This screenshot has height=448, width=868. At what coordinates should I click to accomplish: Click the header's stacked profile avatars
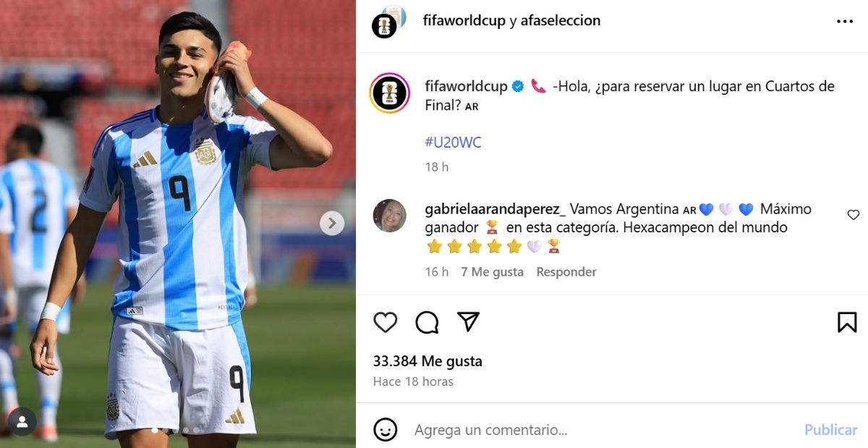[x=389, y=22]
